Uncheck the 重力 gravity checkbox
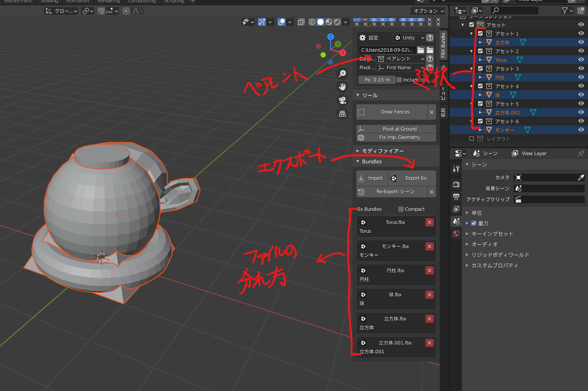Image resolution: width=588 pixels, height=391 pixels. (474, 224)
